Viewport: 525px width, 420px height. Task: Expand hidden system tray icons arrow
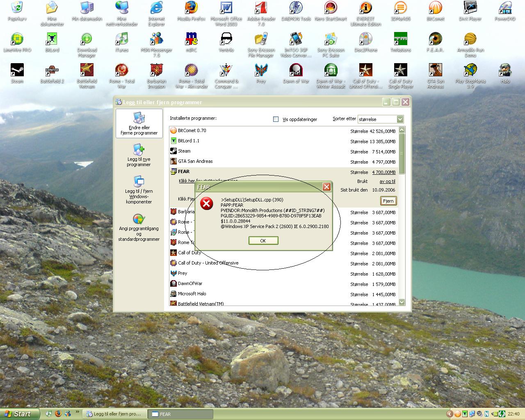pyautogui.click(x=450, y=414)
